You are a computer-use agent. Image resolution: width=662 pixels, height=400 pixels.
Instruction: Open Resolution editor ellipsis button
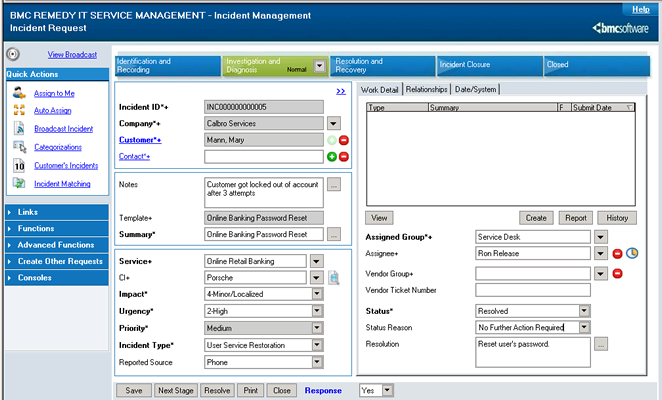coord(601,344)
